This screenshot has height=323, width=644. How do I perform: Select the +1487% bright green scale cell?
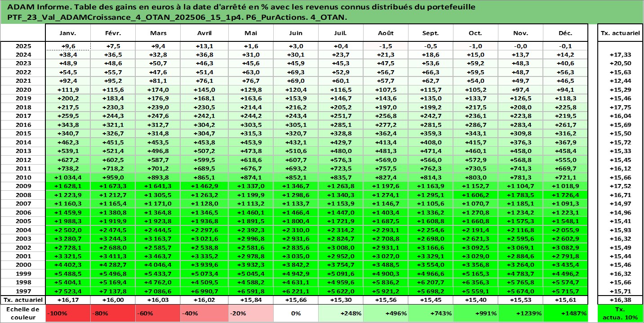tap(565, 313)
